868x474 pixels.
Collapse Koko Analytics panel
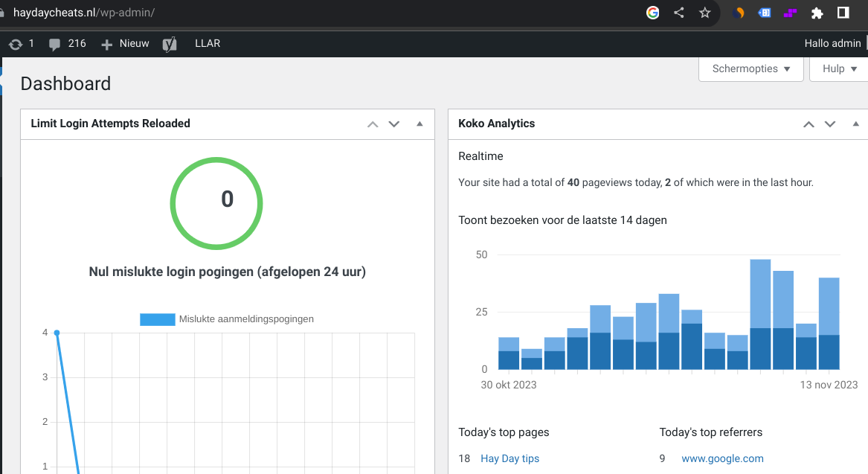coord(856,124)
